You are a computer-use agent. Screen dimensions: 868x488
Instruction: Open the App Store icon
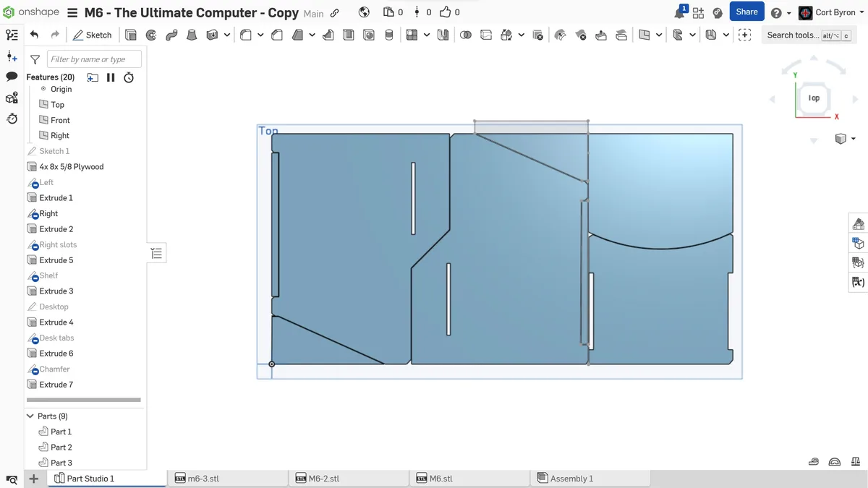click(698, 12)
